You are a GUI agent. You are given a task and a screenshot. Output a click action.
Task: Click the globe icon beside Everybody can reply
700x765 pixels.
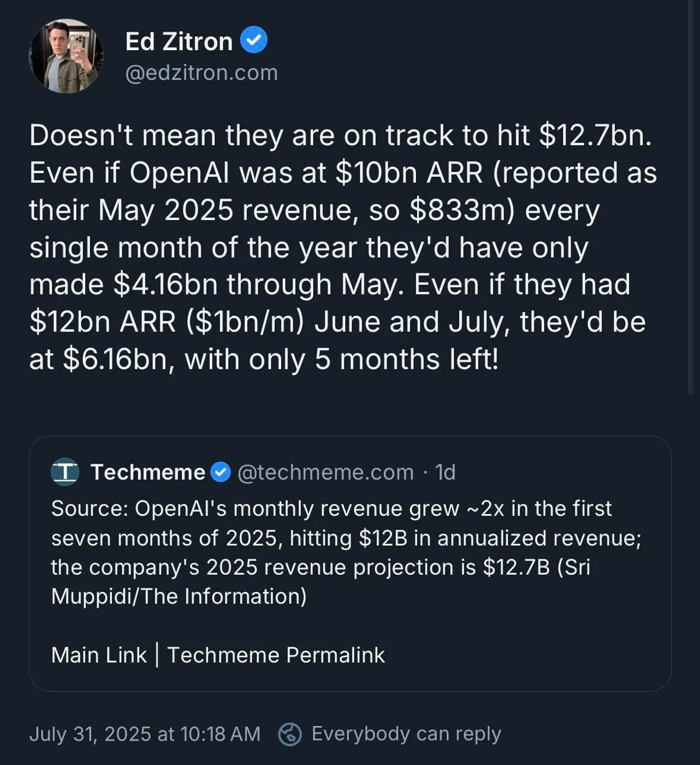click(x=290, y=734)
